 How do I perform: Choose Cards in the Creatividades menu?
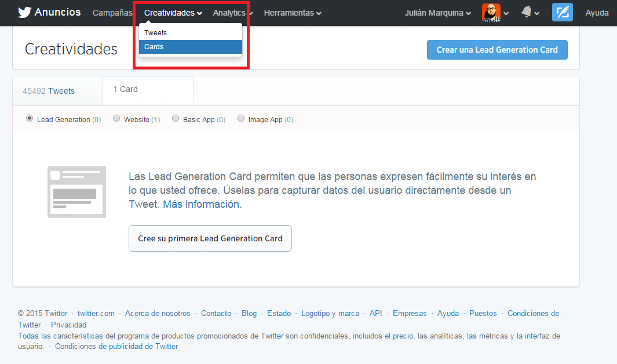(x=191, y=47)
